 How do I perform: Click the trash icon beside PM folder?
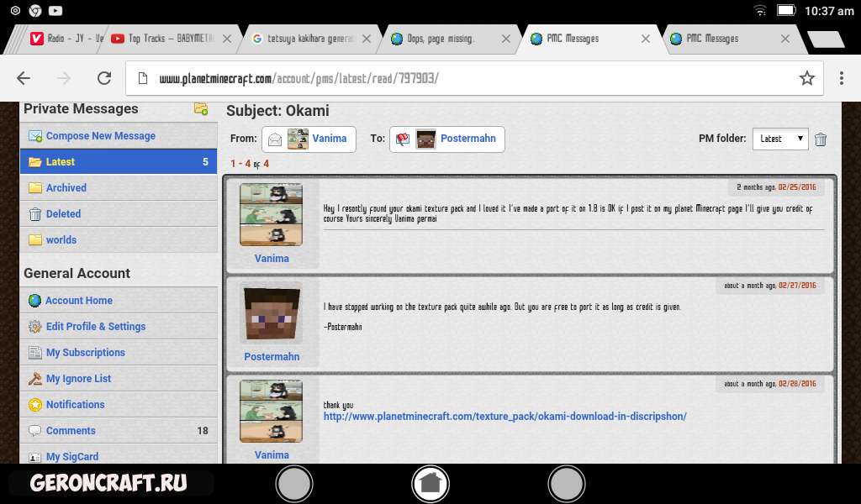[821, 139]
